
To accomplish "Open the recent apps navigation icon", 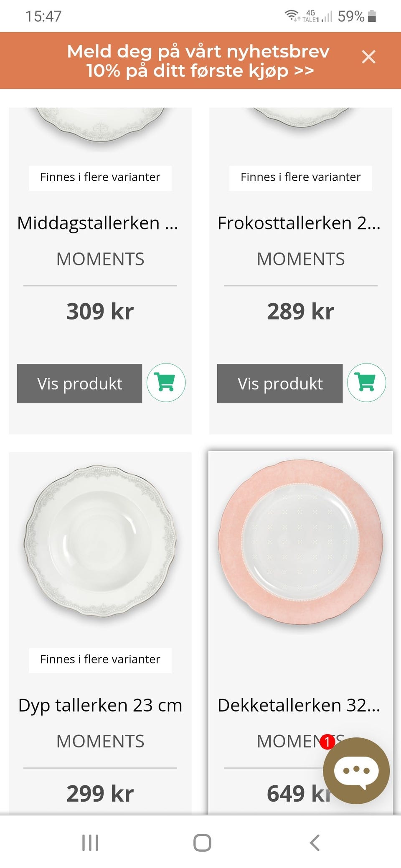I will coord(90,843).
